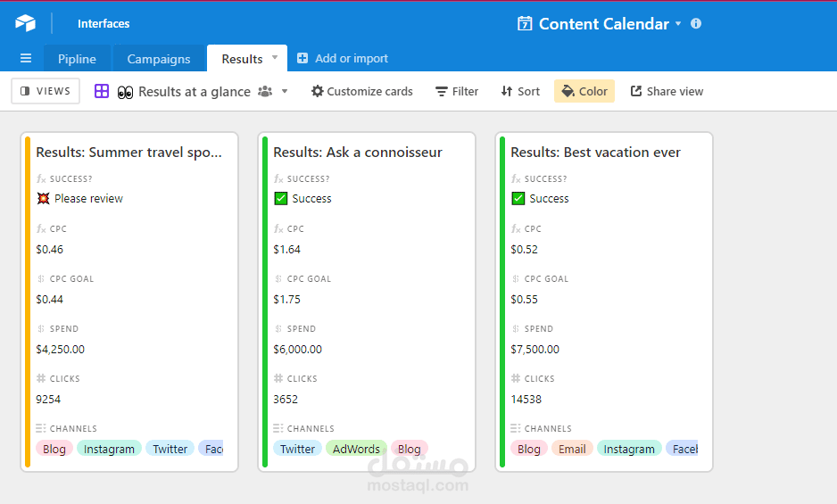837x504 pixels.
Task: Click the AdWords channel tag
Action: point(356,449)
